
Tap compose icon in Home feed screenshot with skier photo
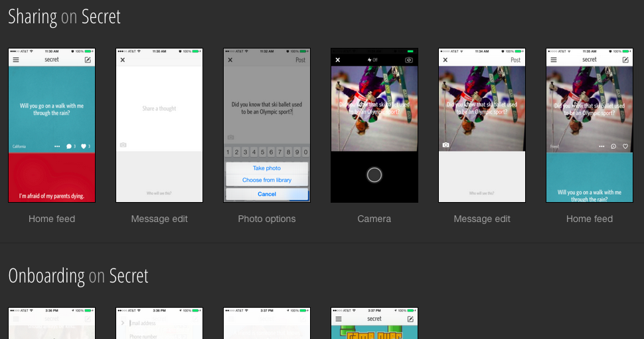tap(625, 60)
